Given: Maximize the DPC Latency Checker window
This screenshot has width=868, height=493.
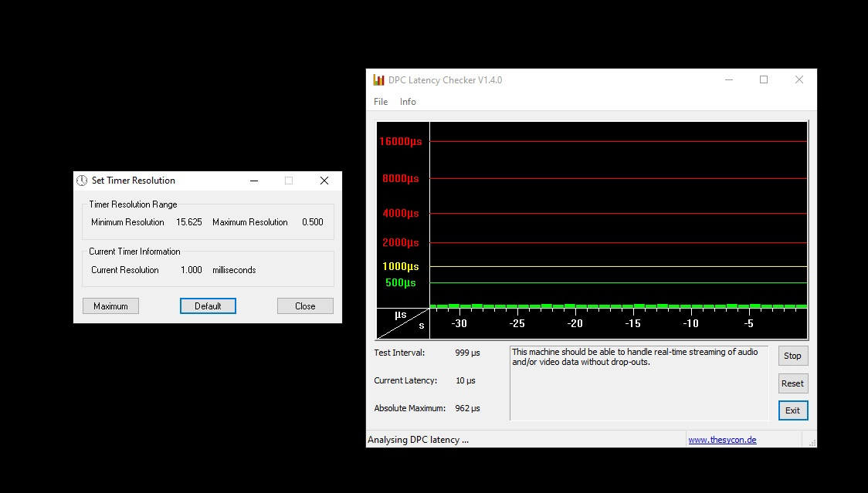Looking at the screenshot, I should click(x=764, y=80).
